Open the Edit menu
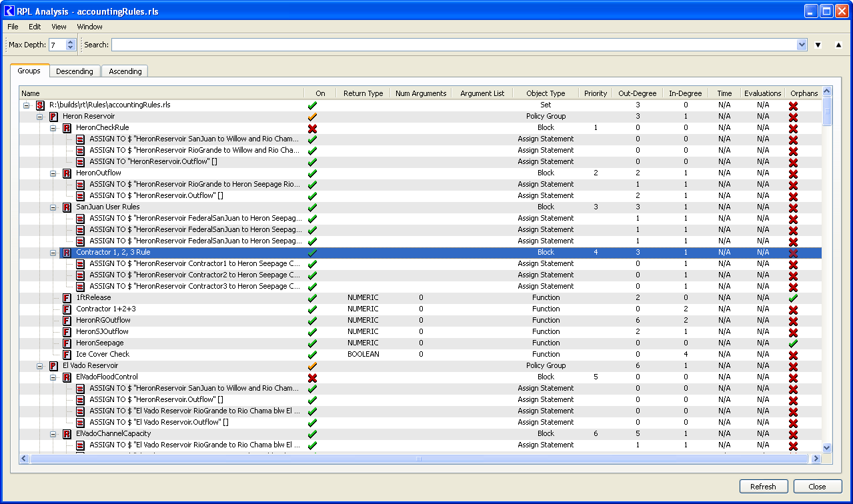 (35, 27)
